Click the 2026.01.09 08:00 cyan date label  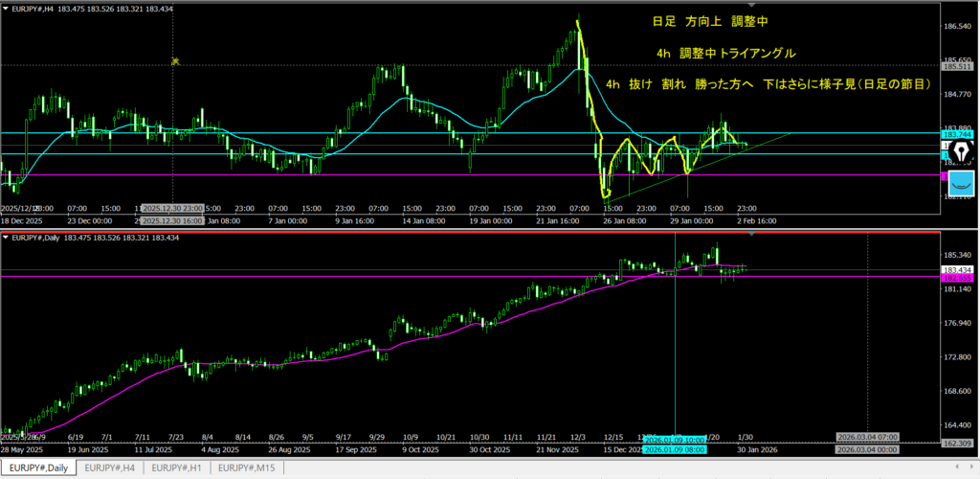676,448
